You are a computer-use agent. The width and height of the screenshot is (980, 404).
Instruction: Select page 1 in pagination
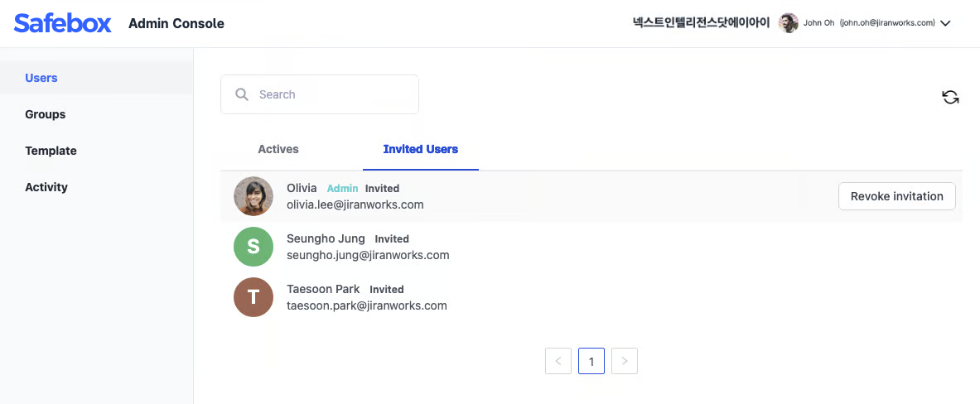591,361
